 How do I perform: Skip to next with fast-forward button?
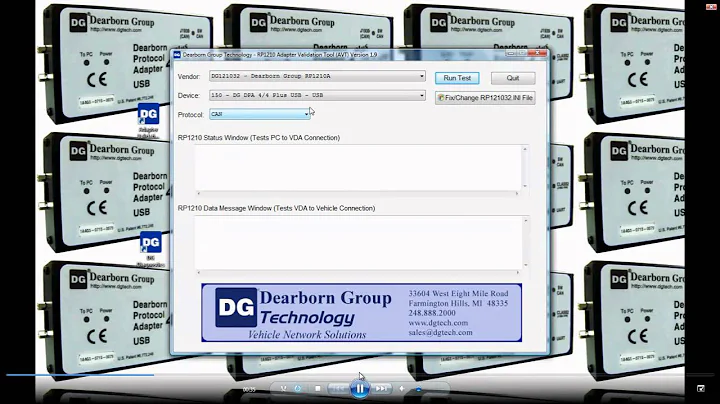coord(381,388)
